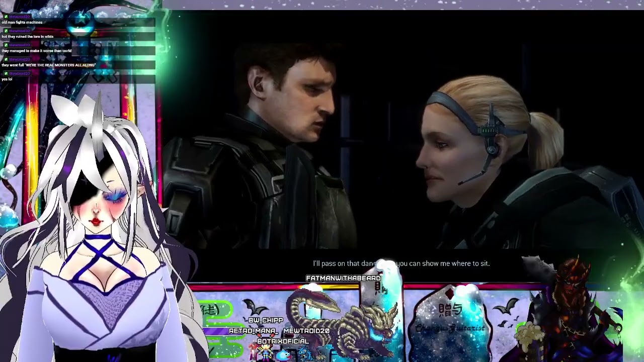
Task: Click the chat message 'but they ruined the lore in wilds'
Action: click(x=28, y=37)
